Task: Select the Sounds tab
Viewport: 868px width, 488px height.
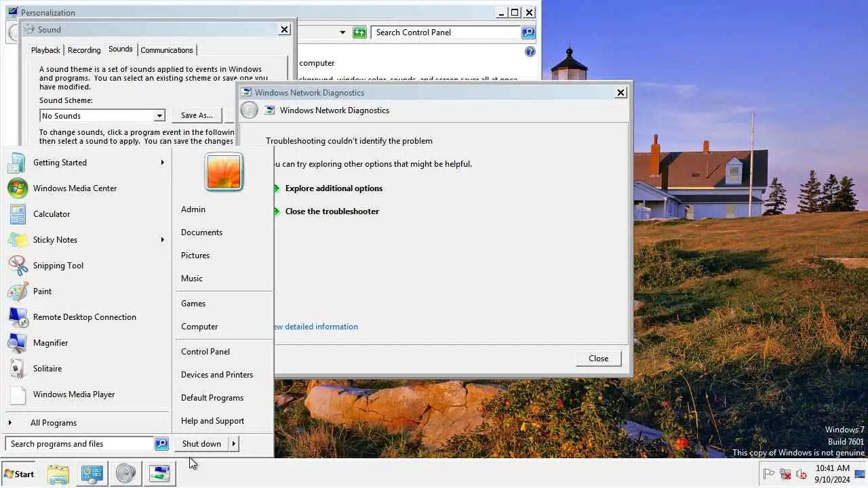Action: [x=121, y=49]
